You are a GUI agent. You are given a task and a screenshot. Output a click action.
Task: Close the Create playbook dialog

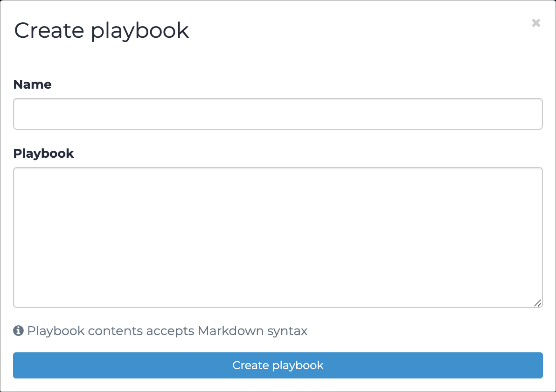tap(536, 23)
